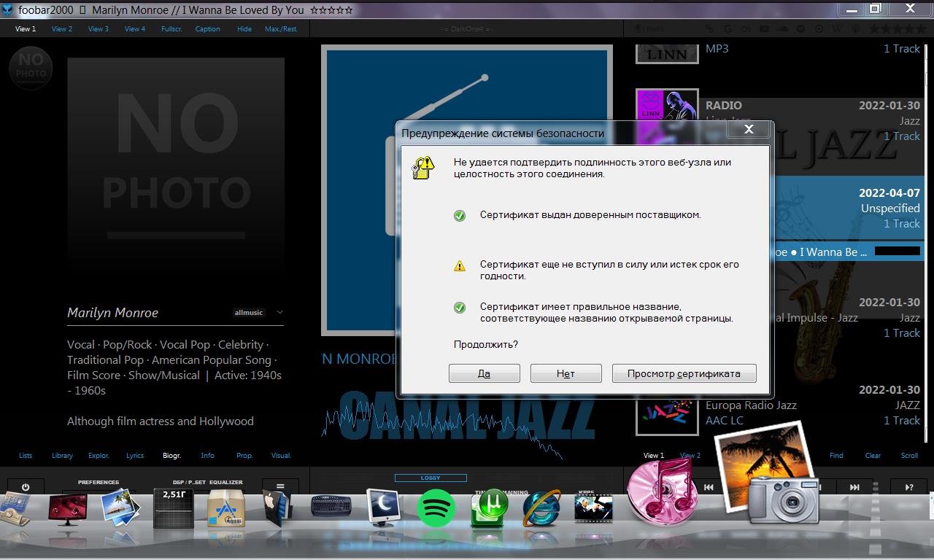Screen dimensions: 934x560
Task: Click the Europa Radio Jazz entry text
Action: click(751, 405)
